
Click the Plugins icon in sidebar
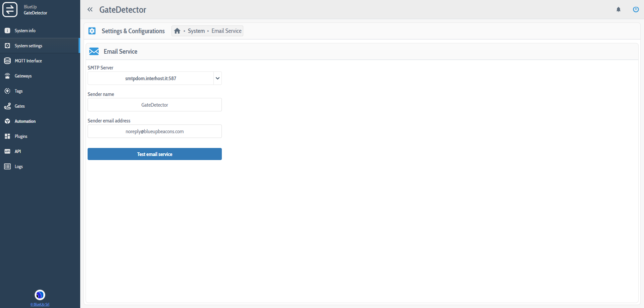click(x=7, y=136)
